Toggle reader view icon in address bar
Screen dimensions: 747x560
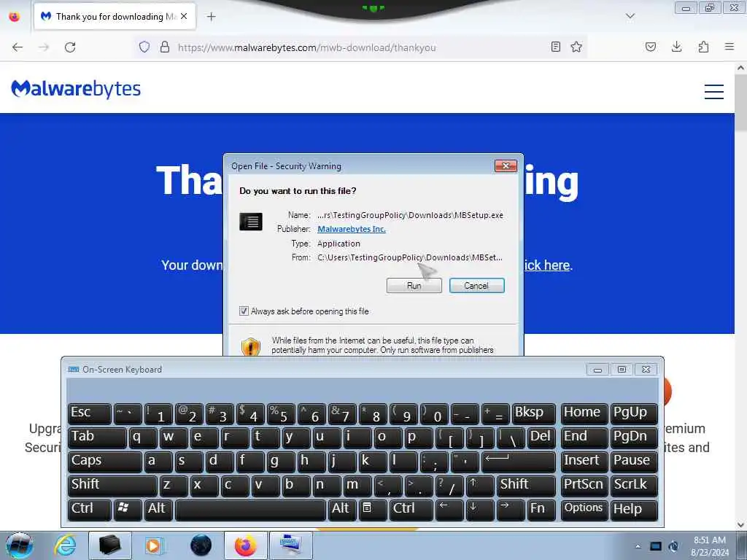click(555, 47)
